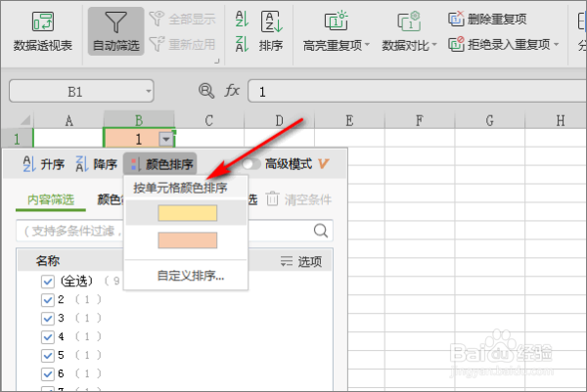Click the 名称 column header in filter list
The height and width of the screenshot is (392, 587).
point(48,261)
